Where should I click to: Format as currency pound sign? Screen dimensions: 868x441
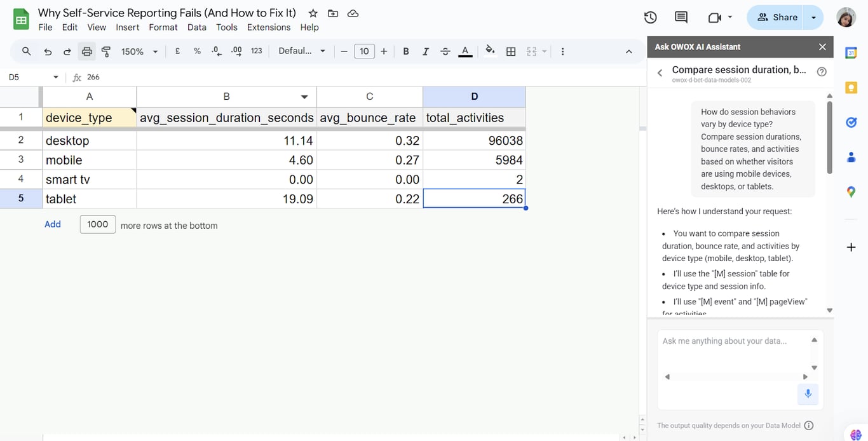click(177, 51)
